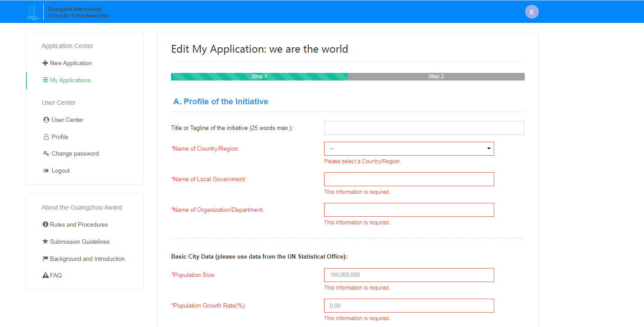This screenshot has width=644, height=327.
Task: Click the Profile outline user icon
Action: 46,137
